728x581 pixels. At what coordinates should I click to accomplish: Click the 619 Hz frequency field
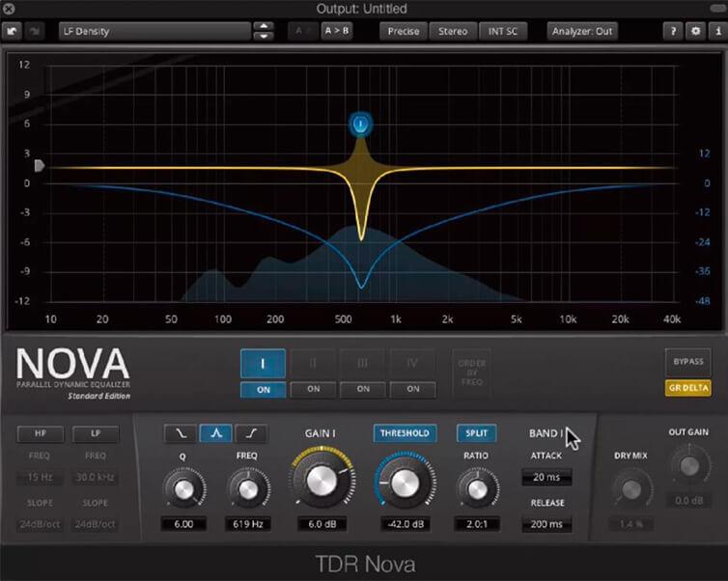[247, 524]
